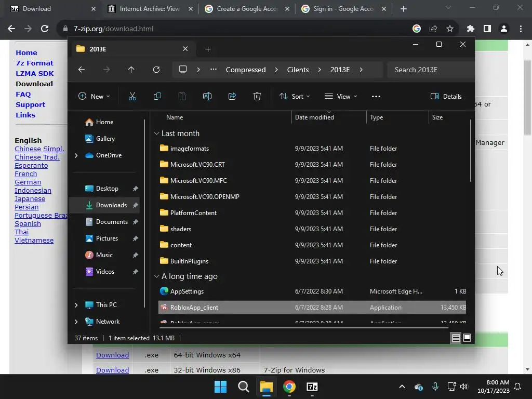Collapse the A long time ago group
The image size is (532, 399).
click(156, 276)
